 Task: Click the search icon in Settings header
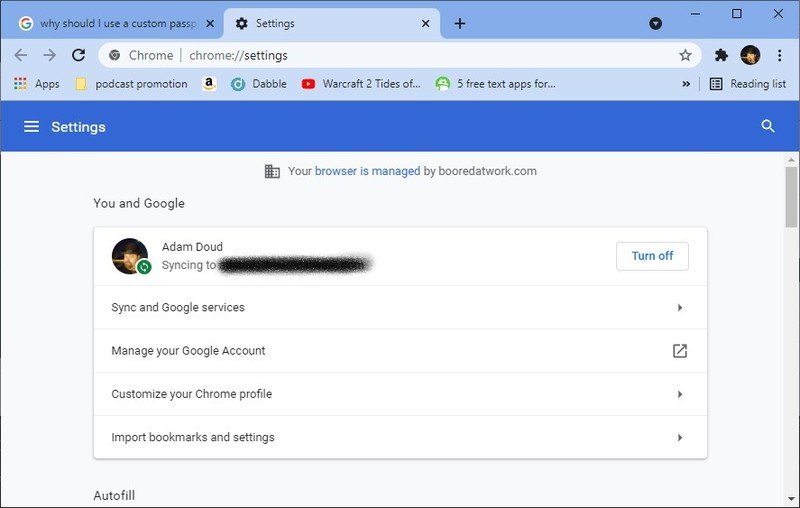[768, 126]
